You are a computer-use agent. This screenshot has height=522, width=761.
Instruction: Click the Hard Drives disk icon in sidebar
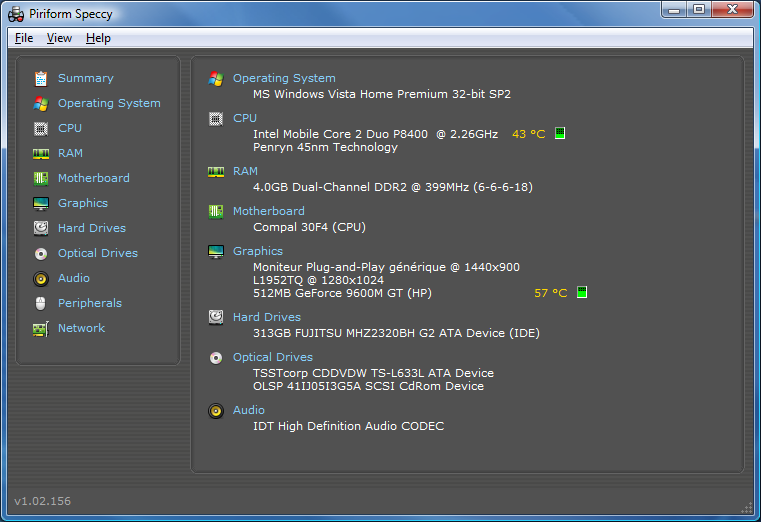pyautogui.click(x=41, y=228)
